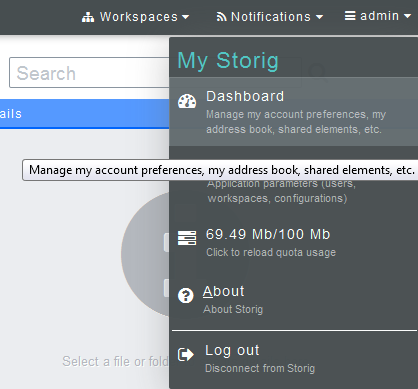Click the About question mark icon

(186, 295)
